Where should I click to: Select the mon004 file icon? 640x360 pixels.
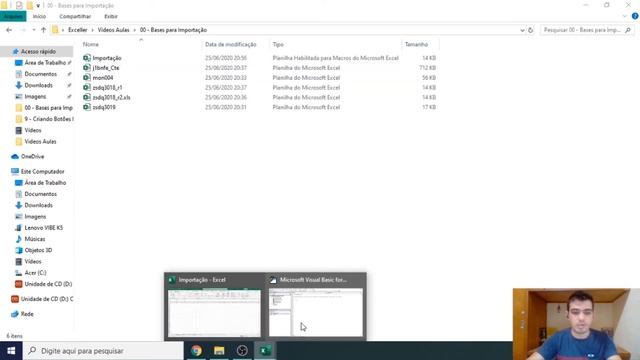coord(87,78)
